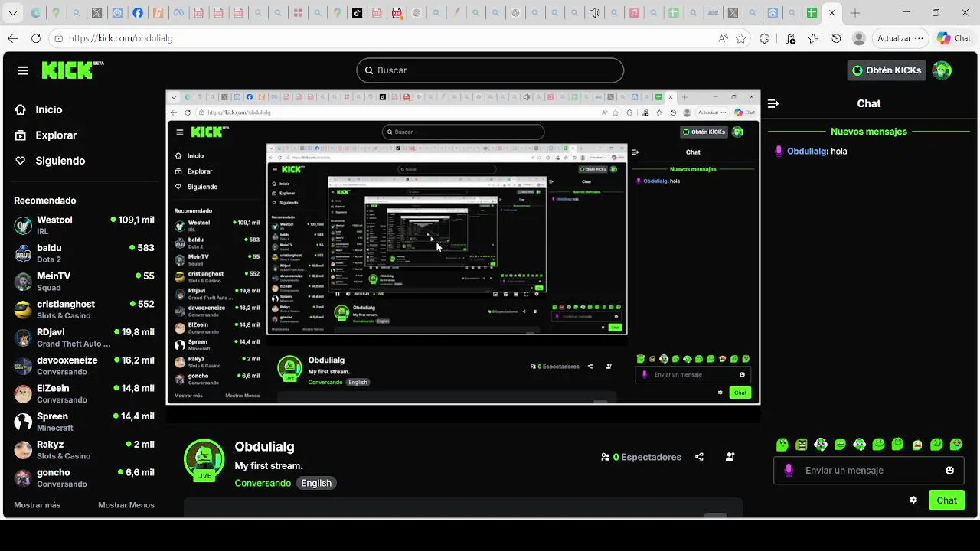980x551 pixels.
Task: Insert the angry square-faced green emote
Action: [801, 444]
